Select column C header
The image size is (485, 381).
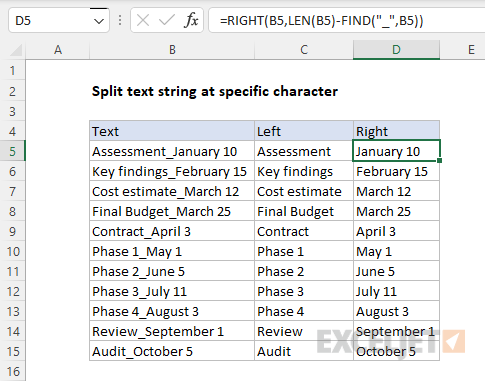point(304,50)
